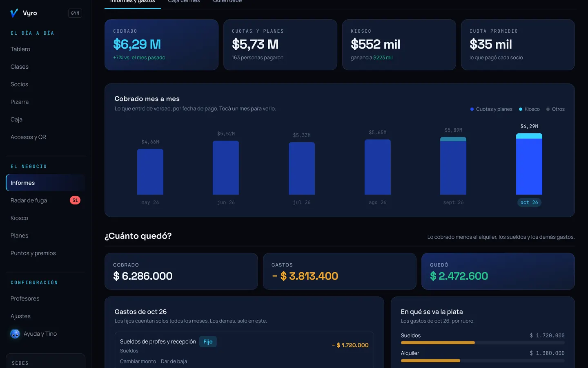Select the jul 26 chart bar

tap(302, 168)
